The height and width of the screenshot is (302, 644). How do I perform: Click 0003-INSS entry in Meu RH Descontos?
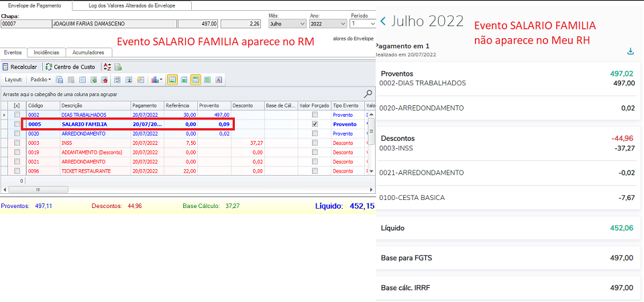tap(396, 148)
